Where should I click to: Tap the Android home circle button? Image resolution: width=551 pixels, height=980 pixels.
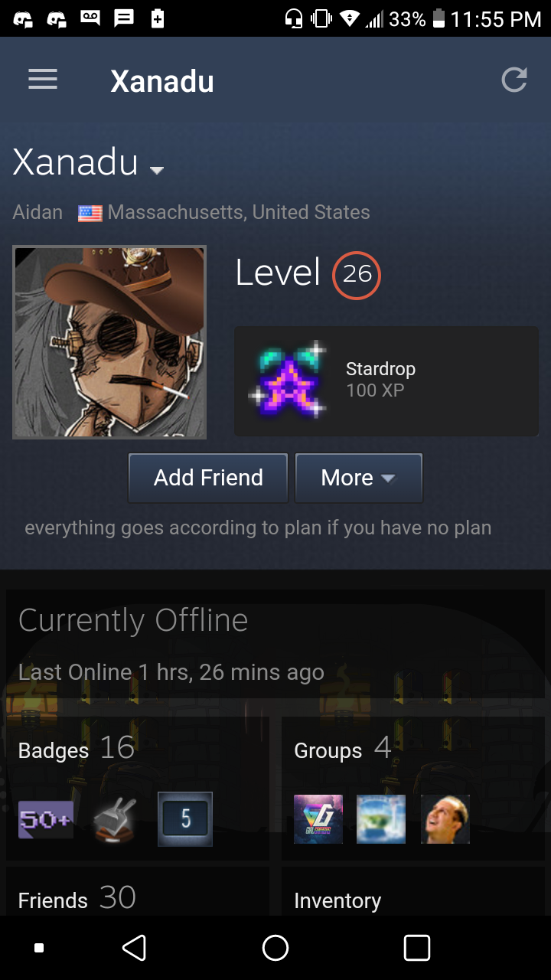point(275,948)
